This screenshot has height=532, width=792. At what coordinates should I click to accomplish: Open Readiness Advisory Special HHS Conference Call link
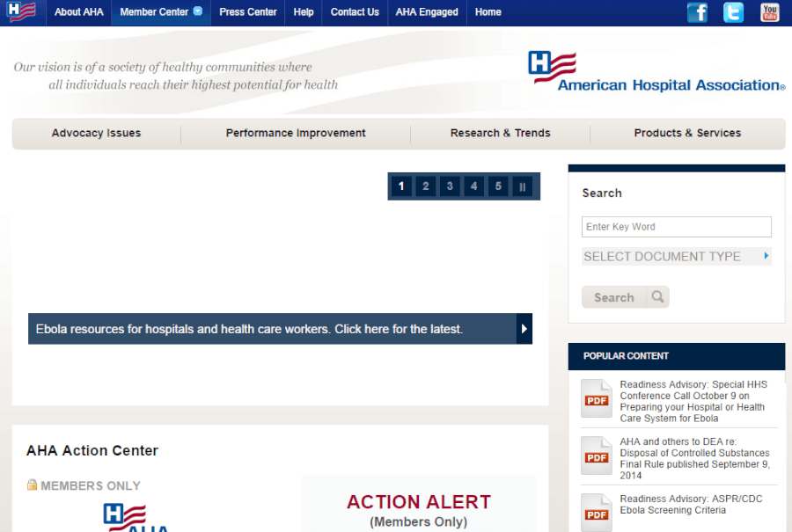click(x=693, y=401)
